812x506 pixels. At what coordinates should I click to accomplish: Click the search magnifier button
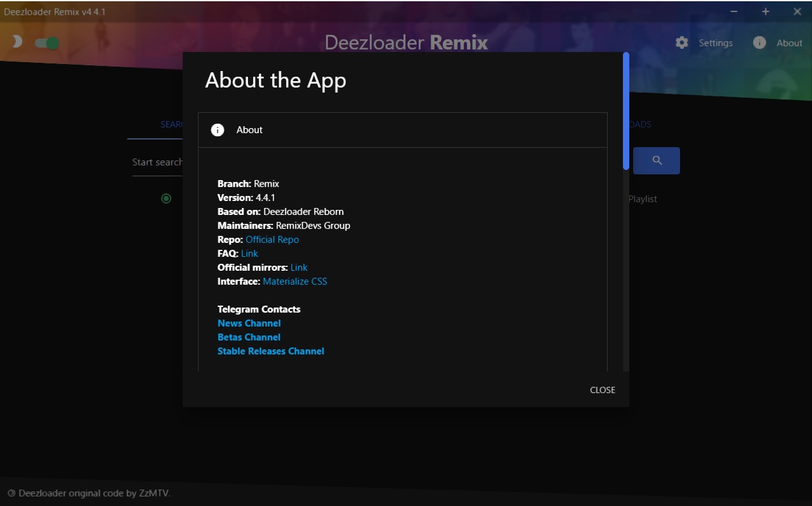coord(657,160)
